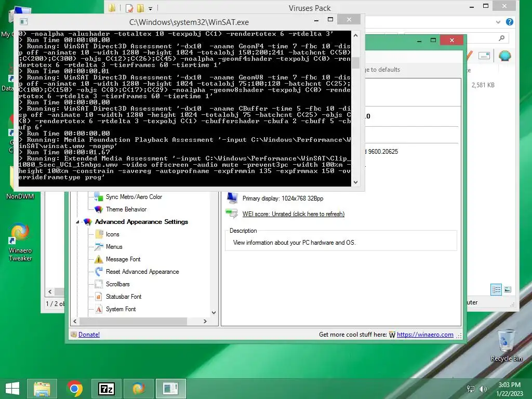The height and width of the screenshot is (399, 532).
Task: Click the Menus item icon
Action: pyautogui.click(x=99, y=247)
